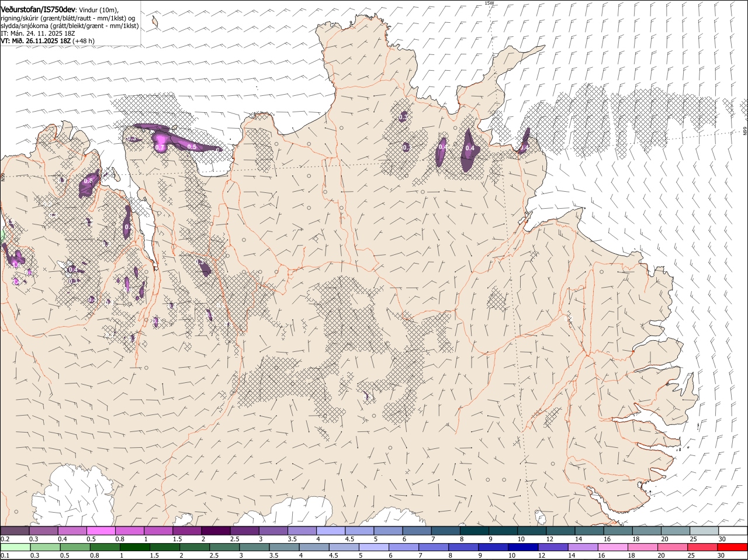Click the initial time line 'IT: Mán. 24. 11. 2025 18Z'
Image resolution: width=748 pixels, height=560 pixels.
(39, 33)
